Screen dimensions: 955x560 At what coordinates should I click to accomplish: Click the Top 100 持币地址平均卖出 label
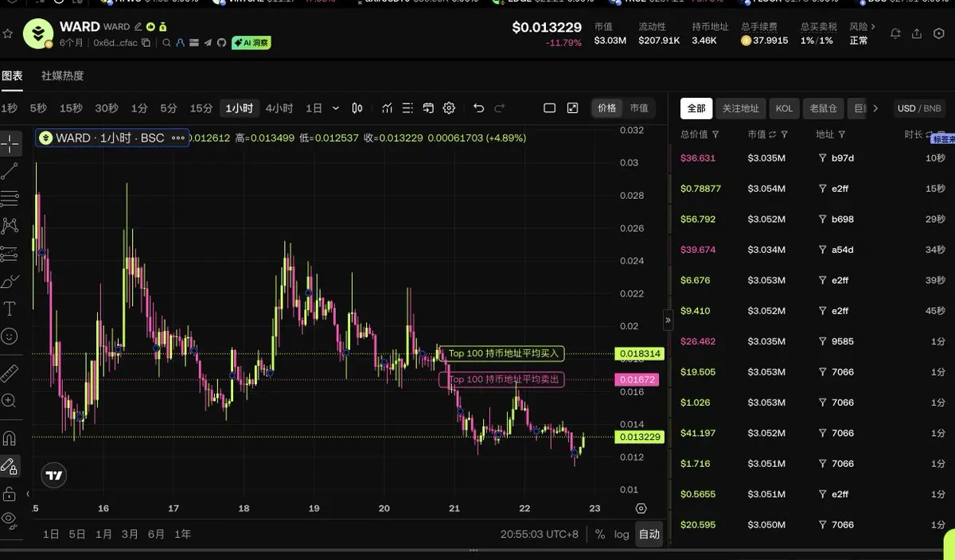tap(501, 379)
